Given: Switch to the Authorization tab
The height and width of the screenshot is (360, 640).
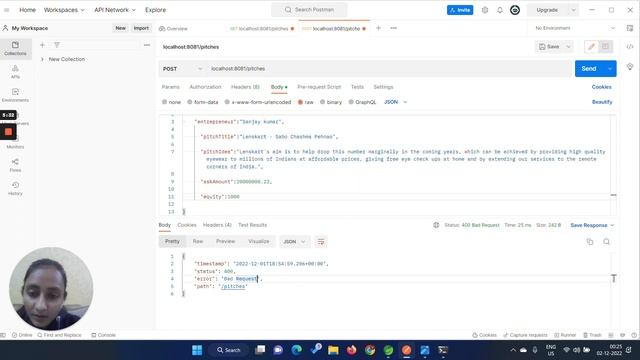Looking at the screenshot, I should (205, 87).
